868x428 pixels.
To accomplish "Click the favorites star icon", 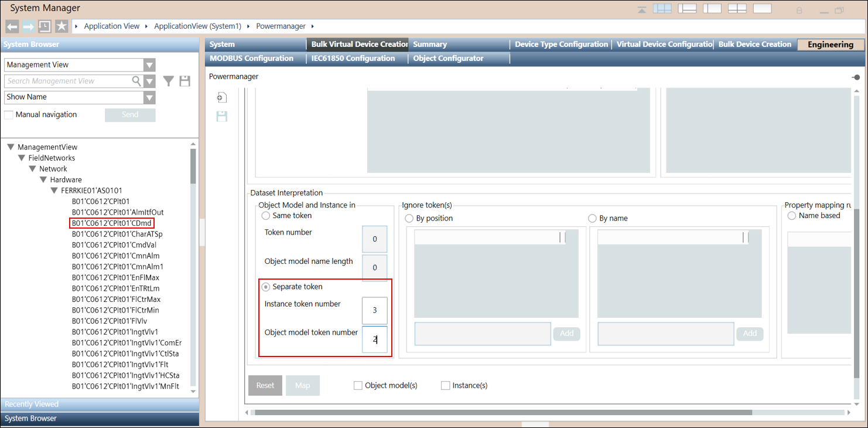I will 61,26.
